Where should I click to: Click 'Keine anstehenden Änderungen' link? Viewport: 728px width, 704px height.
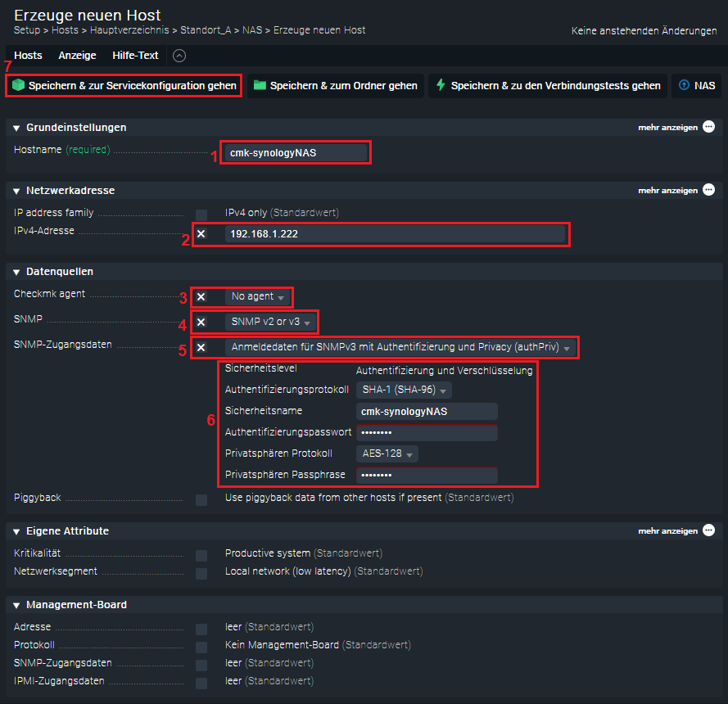point(644,31)
